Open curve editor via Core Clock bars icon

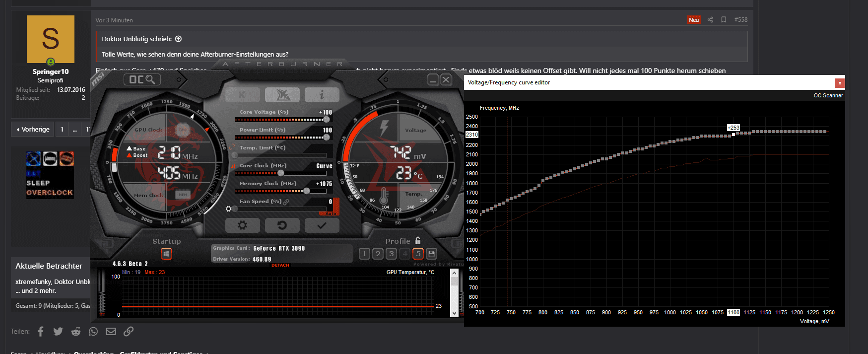click(234, 166)
